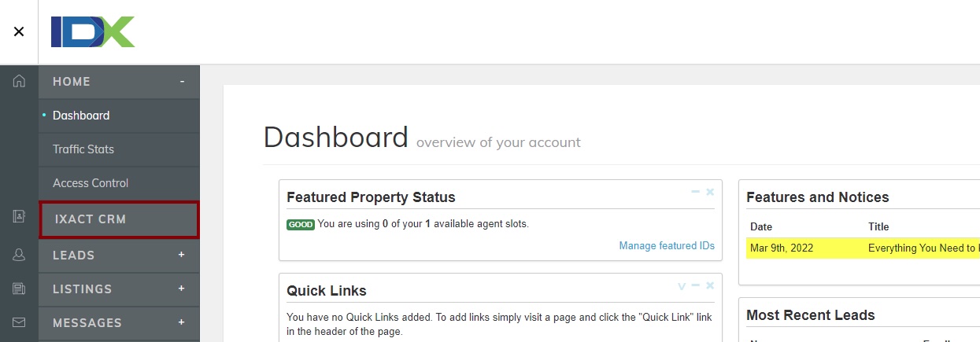The width and height of the screenshot is (980, 342).
Task: Close the Featured Property Status widget
Action: click(710, 192)
